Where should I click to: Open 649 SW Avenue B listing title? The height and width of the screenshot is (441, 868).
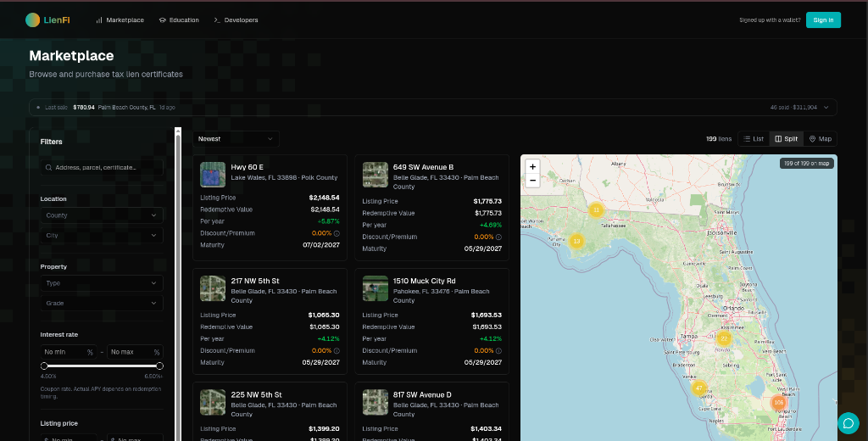[423, 167]
